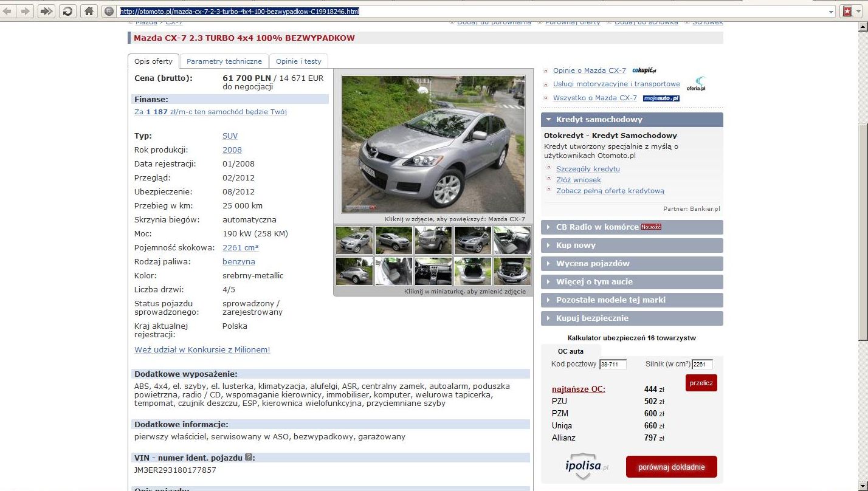The image size is (868, 491).
Task: Expand the Wycena pojazdów section
Action: pos(632,264)
